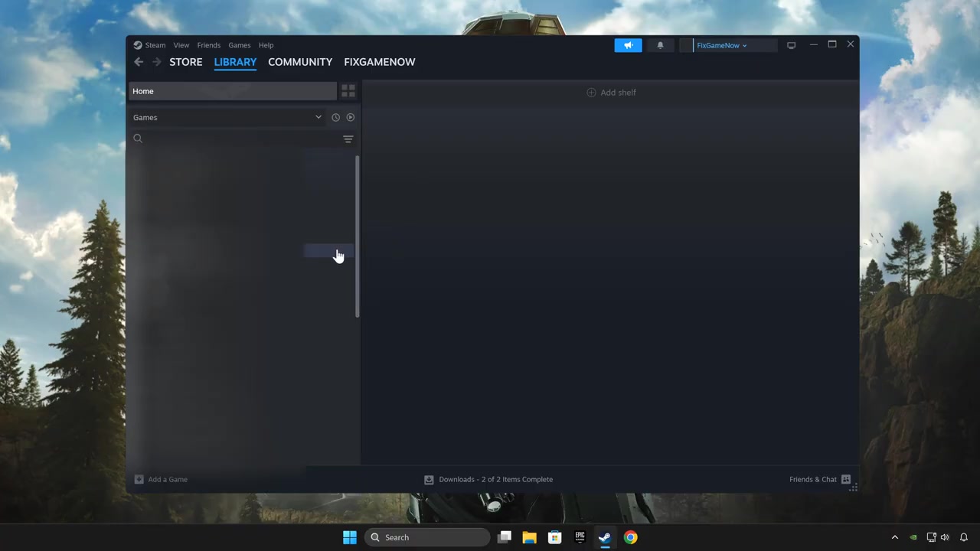Toggle show ready-to-play games icon
Viewport: 980px width, 551px height.
click(350, 117)
